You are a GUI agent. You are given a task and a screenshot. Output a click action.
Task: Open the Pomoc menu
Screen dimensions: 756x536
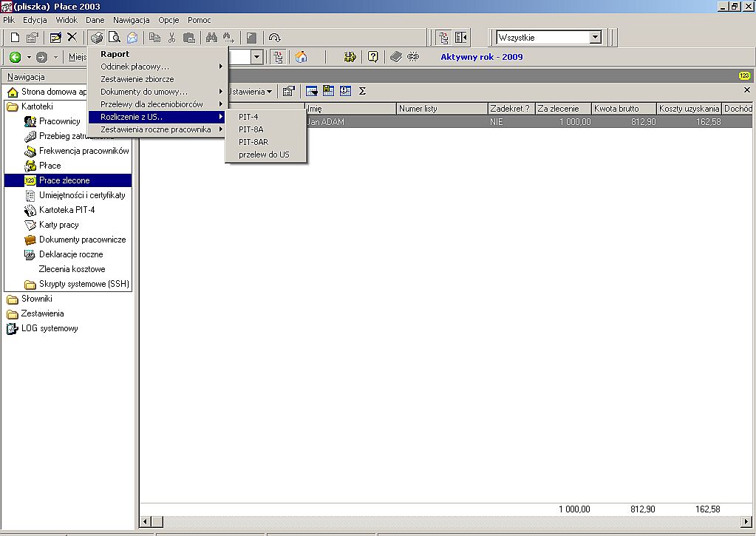(x=199, y=20)
